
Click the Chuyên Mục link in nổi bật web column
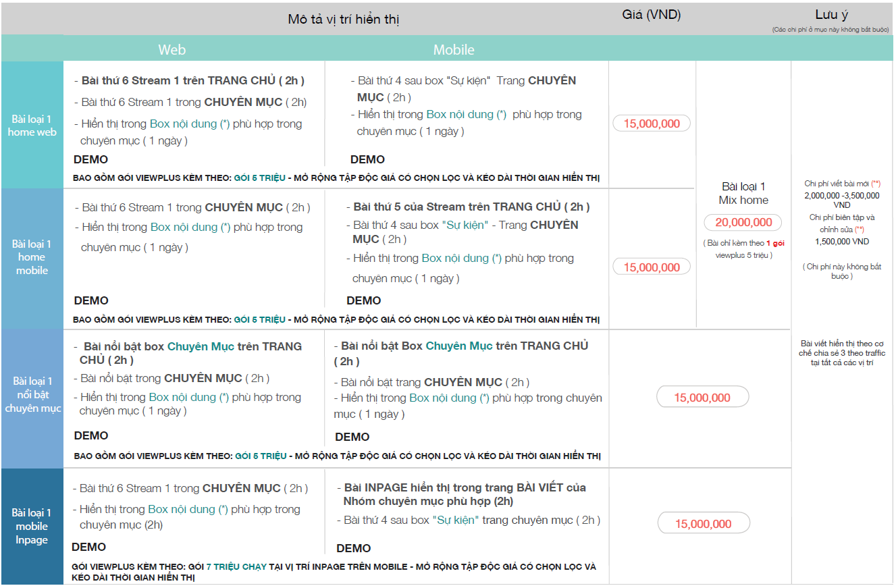(x=201, y=346)
